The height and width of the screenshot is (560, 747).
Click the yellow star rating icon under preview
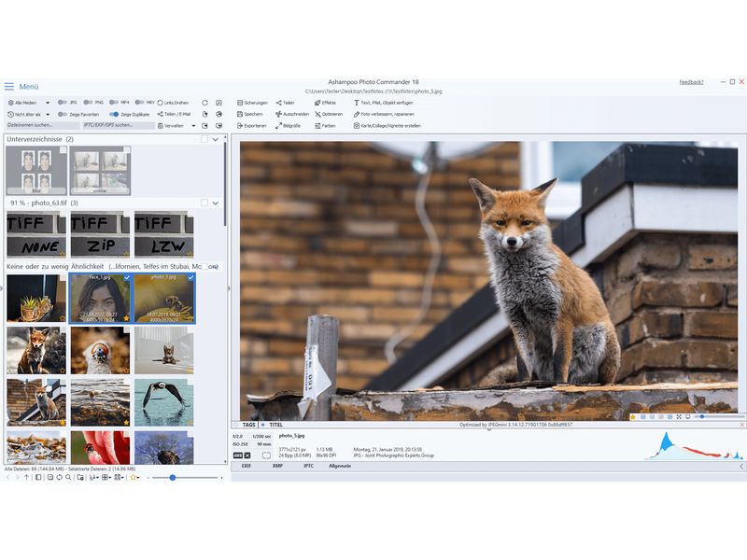(x=633, y=417)
